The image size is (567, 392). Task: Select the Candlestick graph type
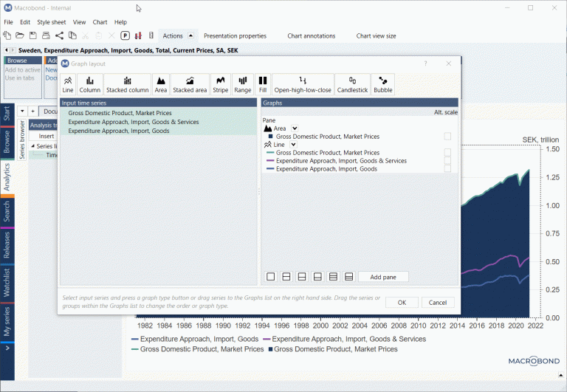coord(352,85)
